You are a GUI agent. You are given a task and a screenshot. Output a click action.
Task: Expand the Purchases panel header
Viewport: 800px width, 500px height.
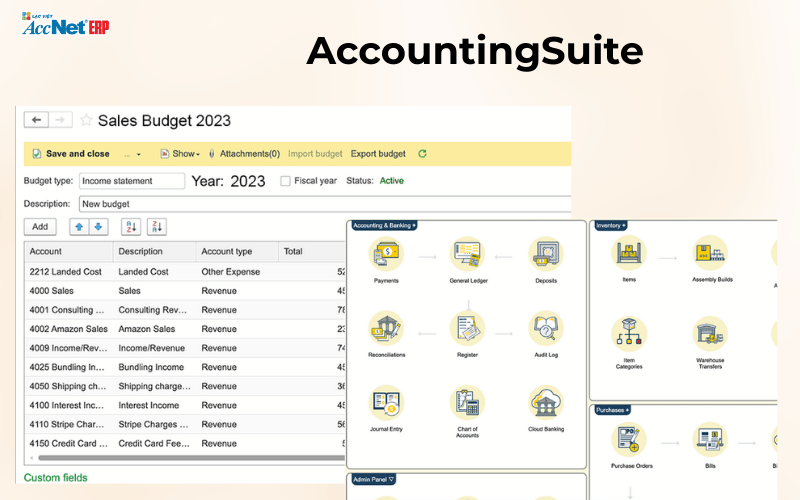(x=612, y=410)
